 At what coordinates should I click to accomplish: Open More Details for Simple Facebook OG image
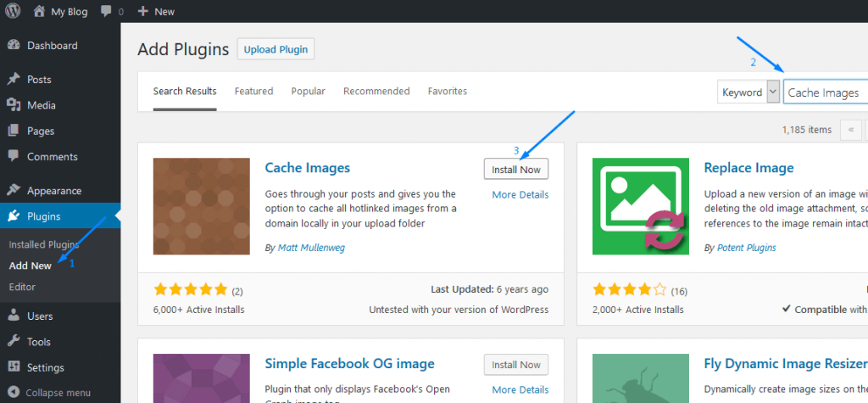pyautogui.click(x=520, y=389)
